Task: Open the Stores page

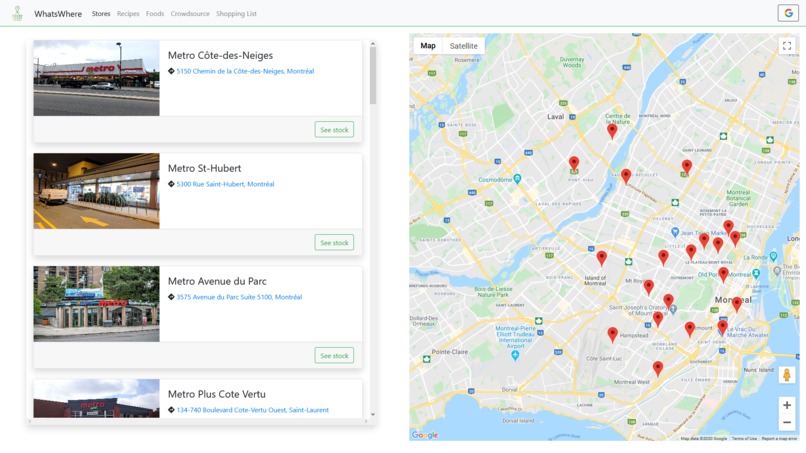Action: point(101,14)
